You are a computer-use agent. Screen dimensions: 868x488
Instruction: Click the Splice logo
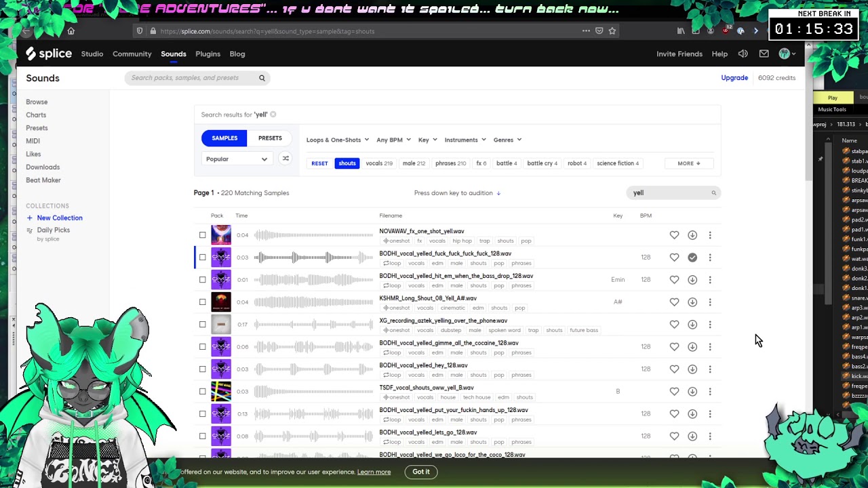49,54
